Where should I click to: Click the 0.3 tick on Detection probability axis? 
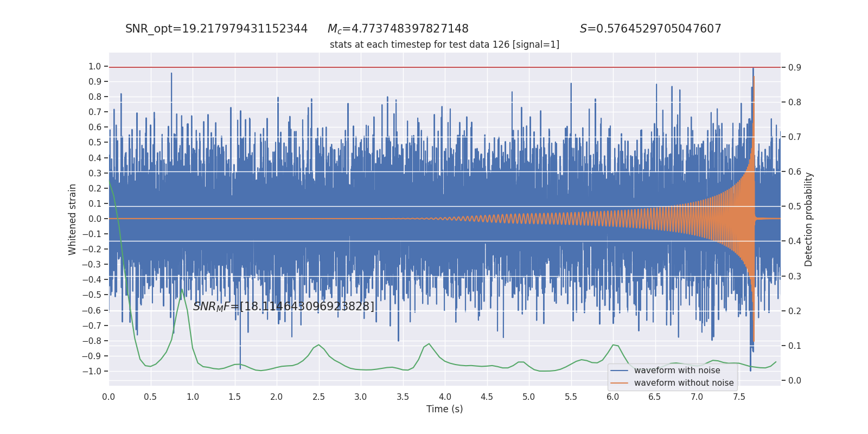click(795, 276)
